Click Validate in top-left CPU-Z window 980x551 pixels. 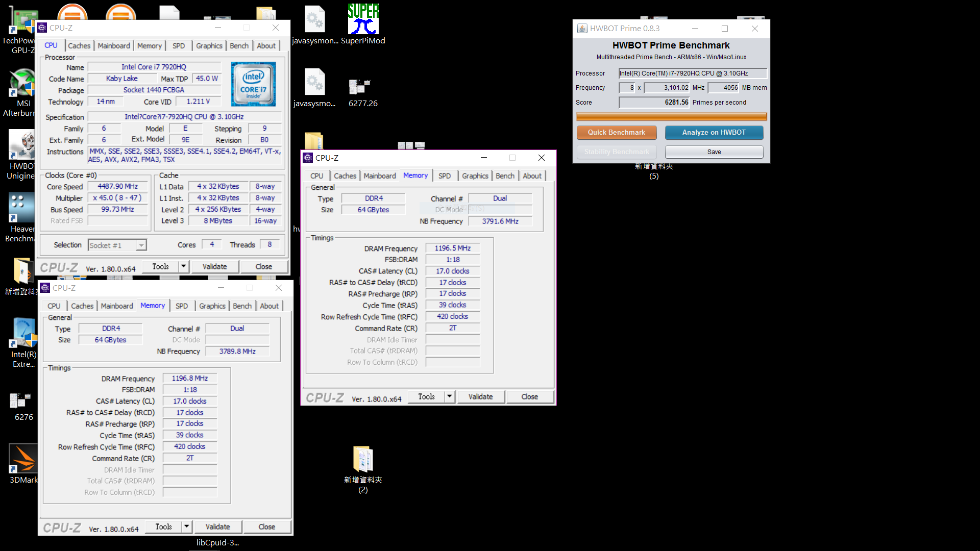(x=214, y=266)
